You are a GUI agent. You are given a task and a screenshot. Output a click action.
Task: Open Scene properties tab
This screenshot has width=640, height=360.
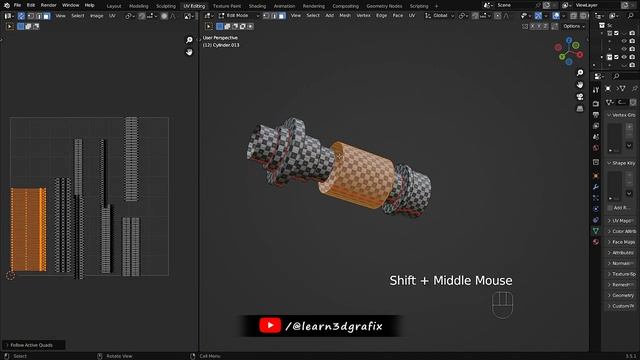pyautogui.click(x=596, y=137)
